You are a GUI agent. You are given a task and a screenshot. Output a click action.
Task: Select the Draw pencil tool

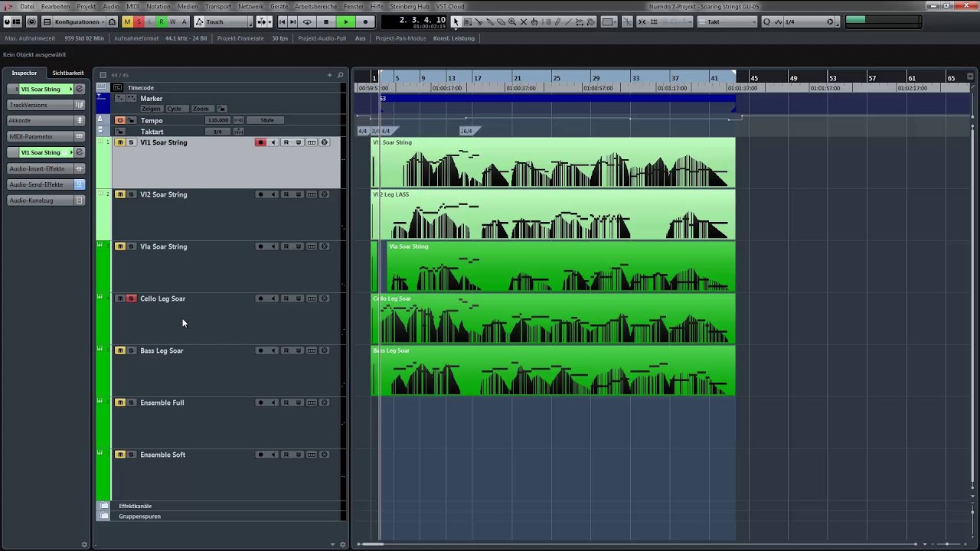tap(557, 22)
